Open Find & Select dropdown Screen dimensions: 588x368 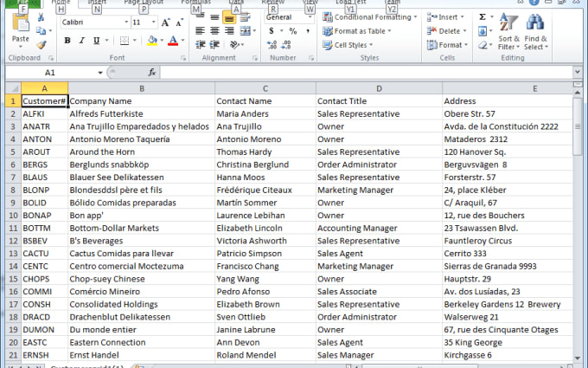536,42
